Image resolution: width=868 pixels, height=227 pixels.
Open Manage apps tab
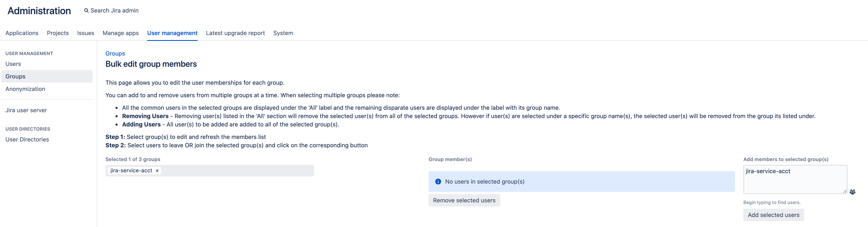[121, 33]
